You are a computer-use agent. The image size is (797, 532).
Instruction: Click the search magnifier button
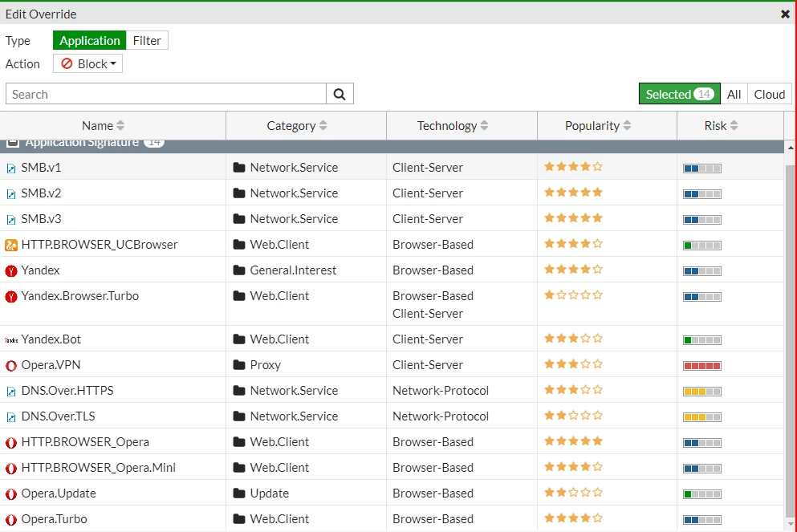pyautogui.click(x=340, y=94)
